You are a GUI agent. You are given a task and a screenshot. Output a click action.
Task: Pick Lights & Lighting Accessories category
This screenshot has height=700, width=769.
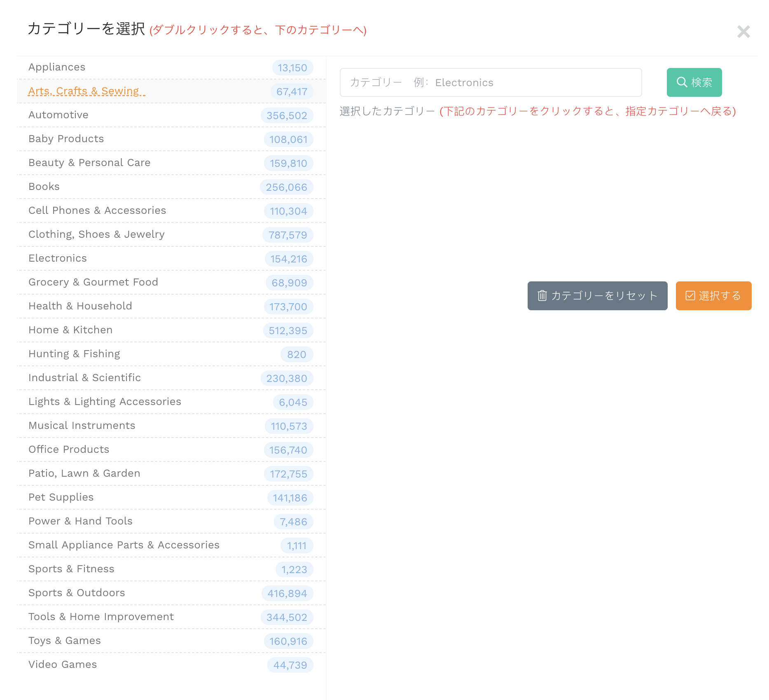pyautogui.click(x=171, y=402)
